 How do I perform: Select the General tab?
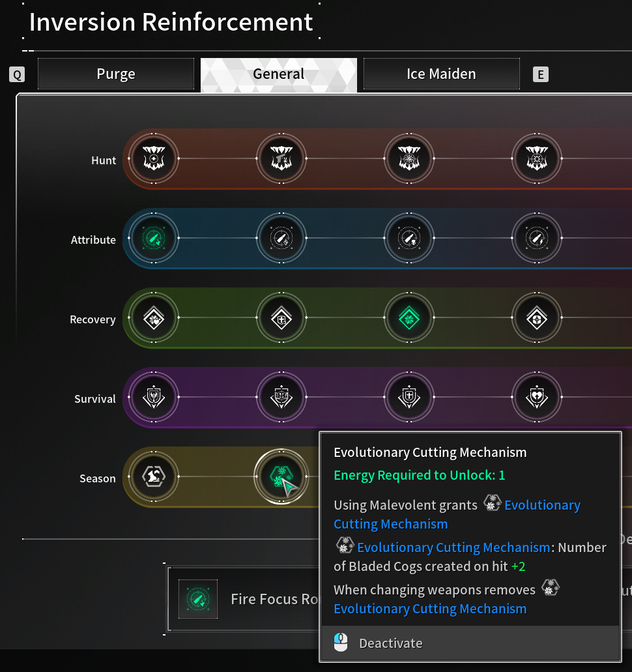coord(278,75)
